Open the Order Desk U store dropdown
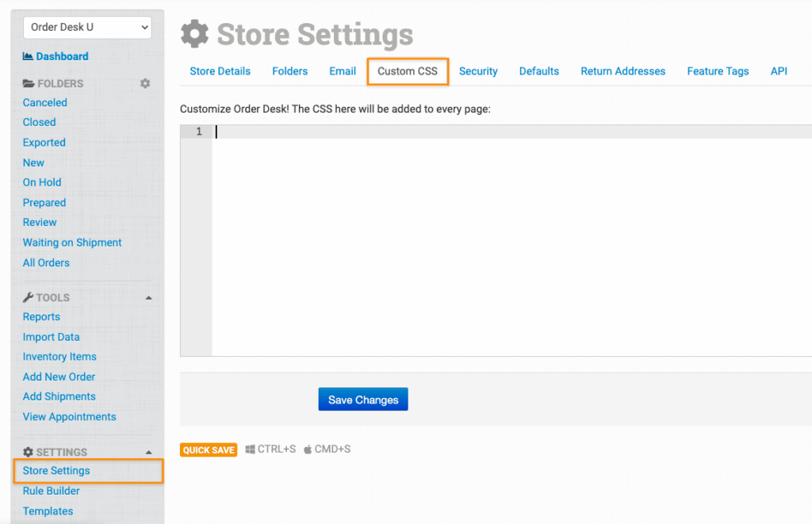 (87, 27)
